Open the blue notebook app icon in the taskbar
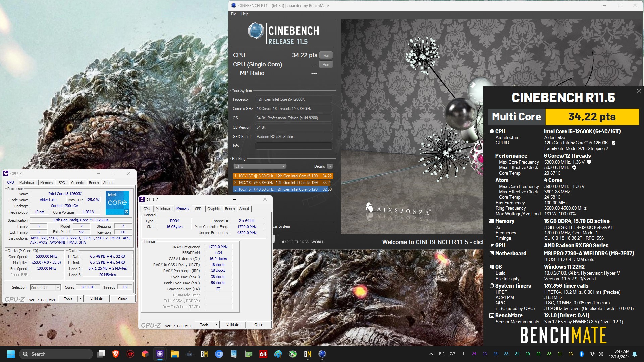This screenshot has width=644, height=362. [234, 354]
